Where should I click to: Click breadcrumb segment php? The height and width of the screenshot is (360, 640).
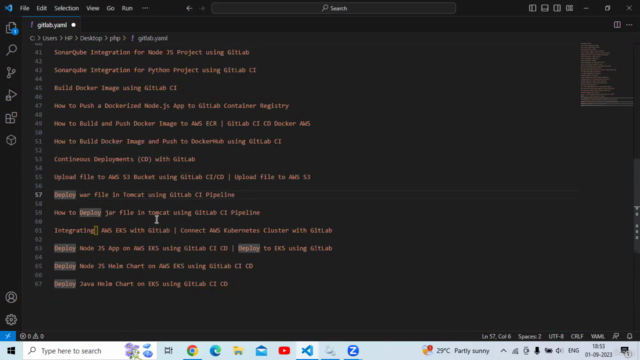[115, 38]
